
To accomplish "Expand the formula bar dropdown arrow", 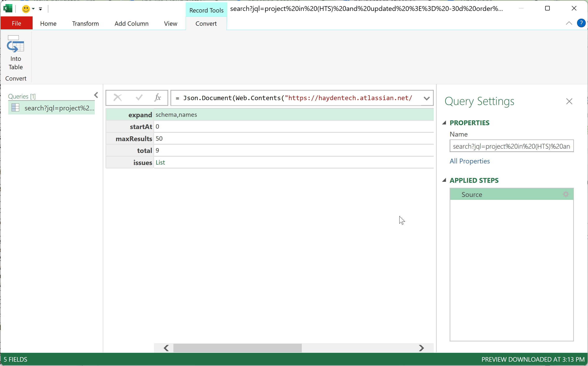I will point(427,98).
